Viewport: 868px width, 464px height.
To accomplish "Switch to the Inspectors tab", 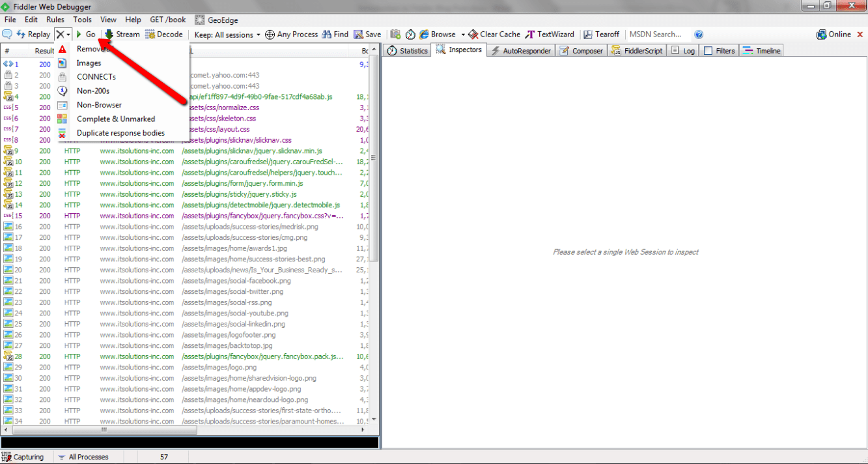I will (459, 50).
